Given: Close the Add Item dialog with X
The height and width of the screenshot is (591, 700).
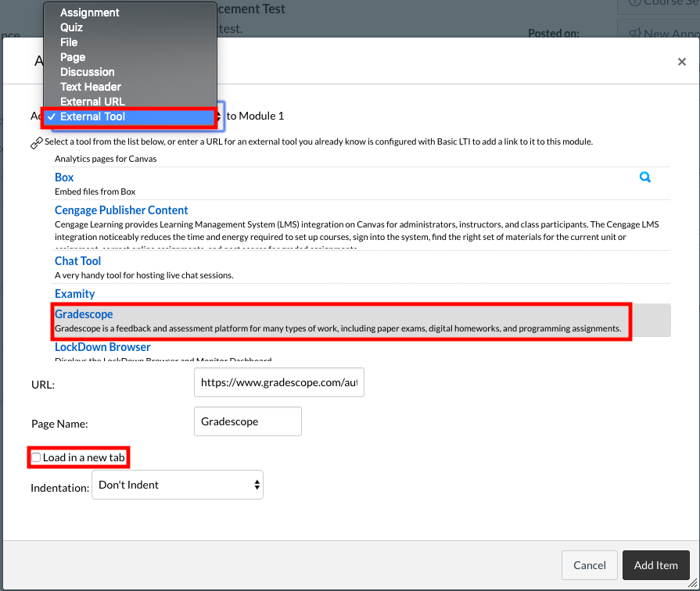Looking at the screenshot, I should point(682,62).
